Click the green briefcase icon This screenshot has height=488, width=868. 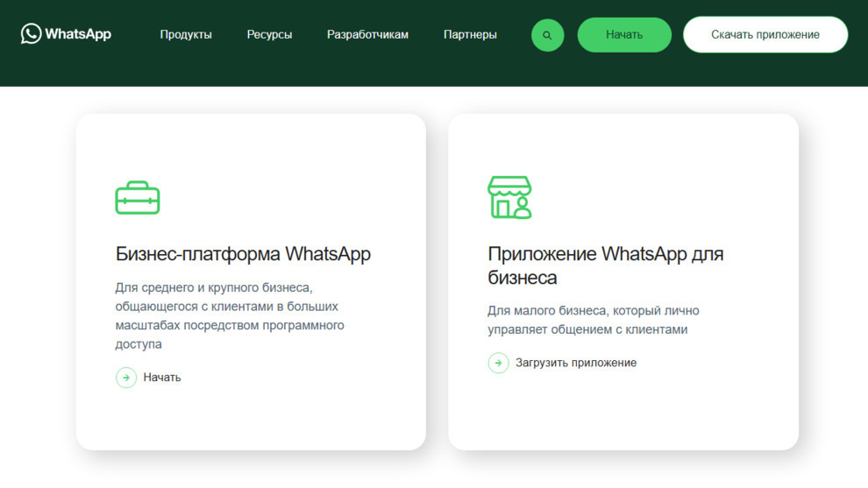click(138, 197)
